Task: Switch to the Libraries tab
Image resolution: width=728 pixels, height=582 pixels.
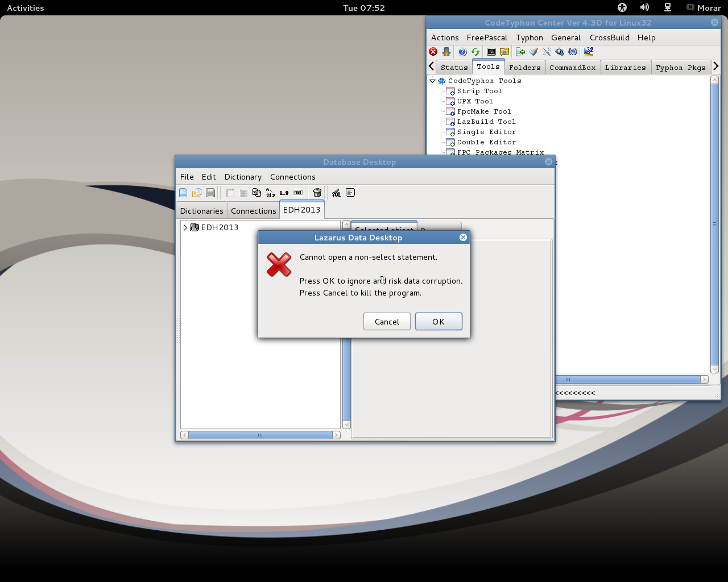Action: pos(626,68)
